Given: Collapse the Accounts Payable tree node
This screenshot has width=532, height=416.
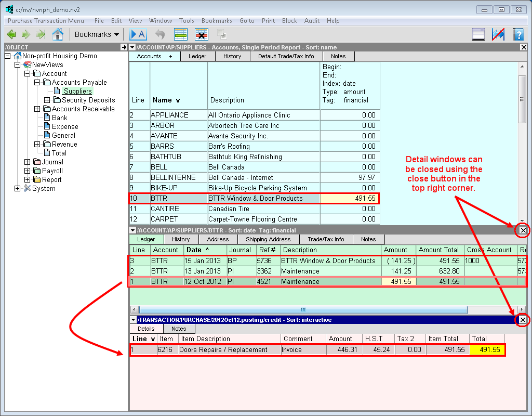Looking at the screenshot, I should tap(37, 83).
